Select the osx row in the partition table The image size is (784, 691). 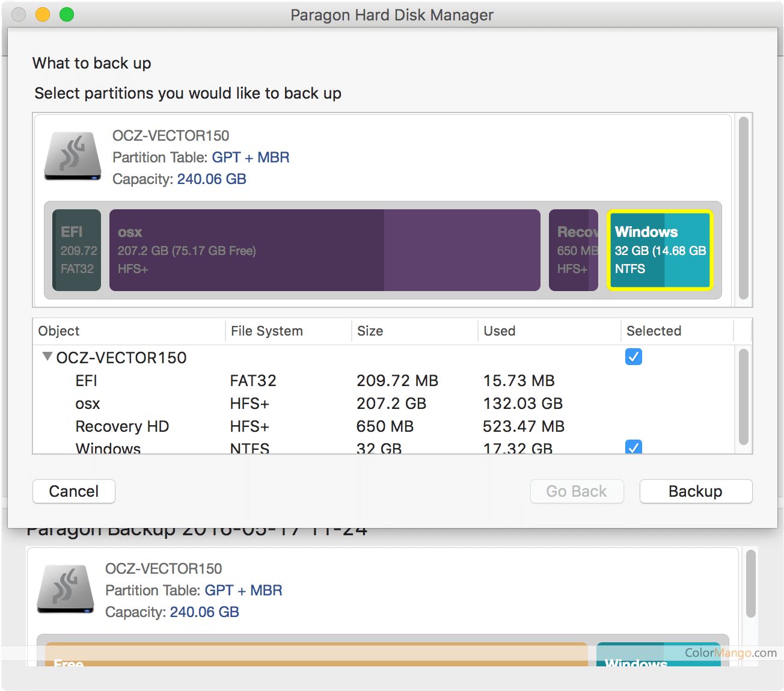(x=384, y=404)
